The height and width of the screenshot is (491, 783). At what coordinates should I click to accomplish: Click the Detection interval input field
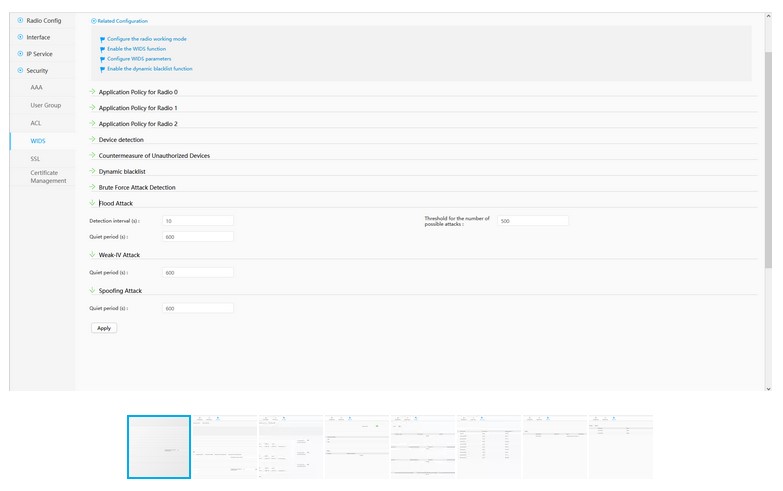pos(197,220)
